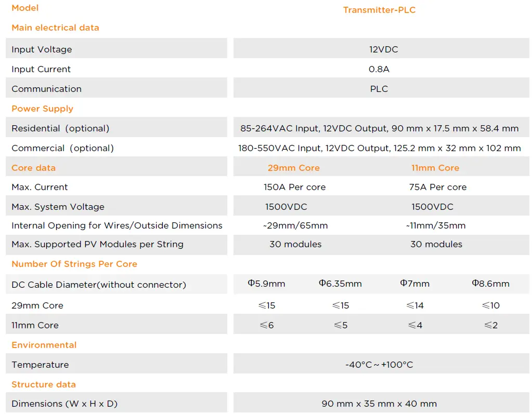532x414 pixels.
Task: Click the Transmitter-PLC model heading
Action: (379, 10)
